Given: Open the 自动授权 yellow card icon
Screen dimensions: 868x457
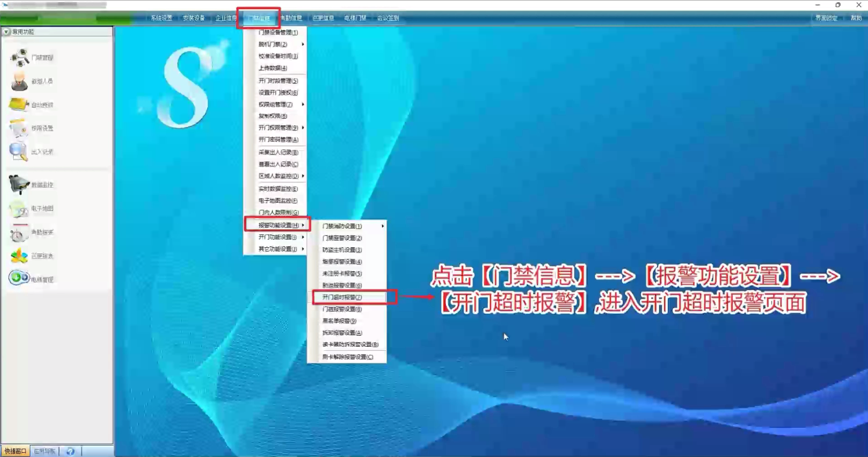Looking at the screenshot, I should (19, 105).
